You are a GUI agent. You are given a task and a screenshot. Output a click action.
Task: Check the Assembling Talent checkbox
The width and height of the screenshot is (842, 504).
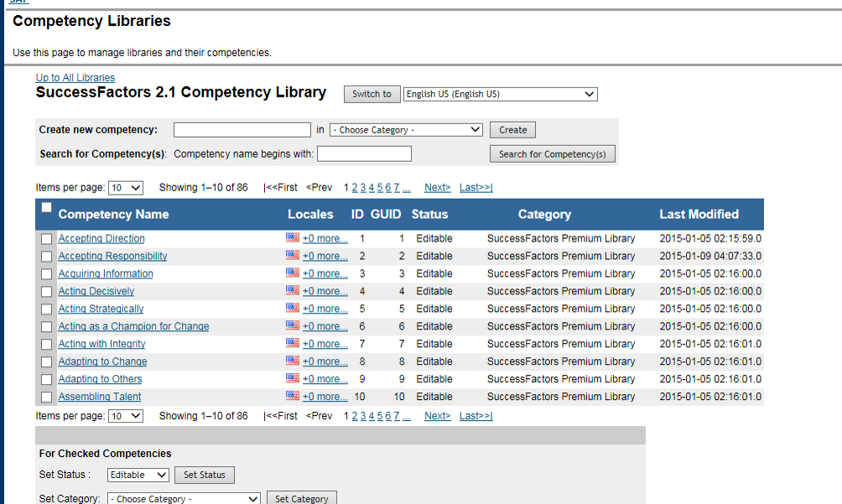pyautogui.click(x=47, y=397)
